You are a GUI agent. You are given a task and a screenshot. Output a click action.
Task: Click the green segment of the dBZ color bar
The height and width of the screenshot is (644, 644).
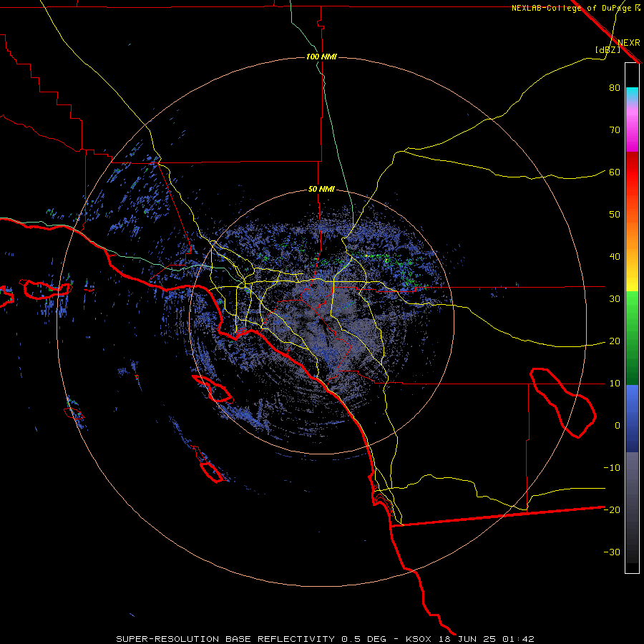[632, 338]
